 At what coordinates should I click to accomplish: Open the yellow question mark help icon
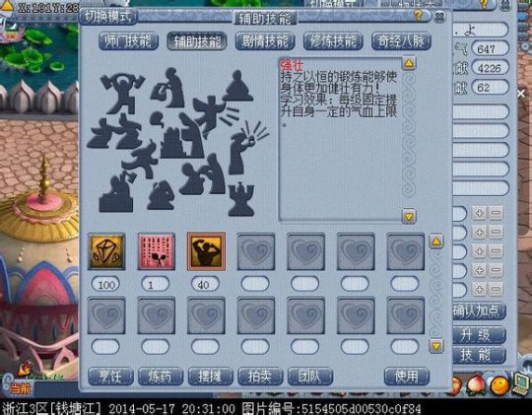[x=418, y=15]
